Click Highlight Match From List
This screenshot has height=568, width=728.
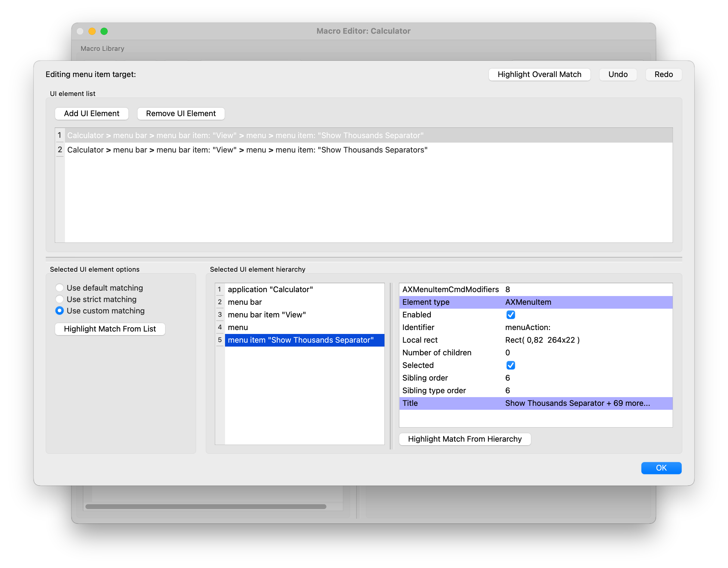[110, 329]
